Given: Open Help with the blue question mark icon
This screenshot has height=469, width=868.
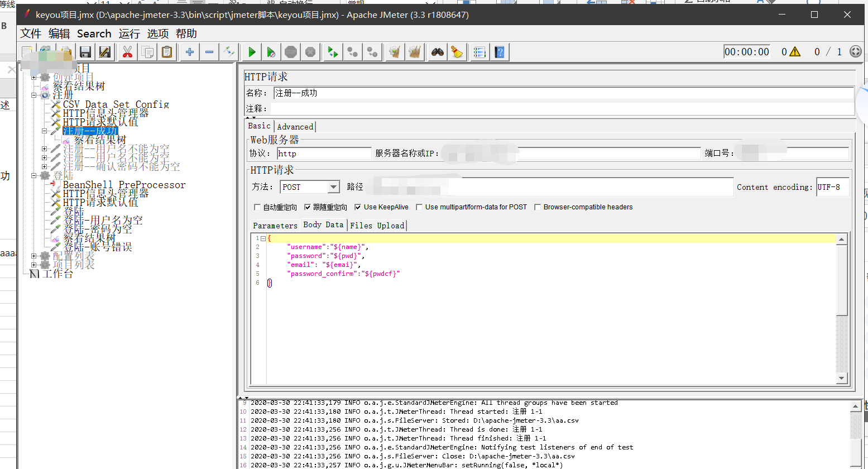Looking at the screenshot, I should pos(500,51).
